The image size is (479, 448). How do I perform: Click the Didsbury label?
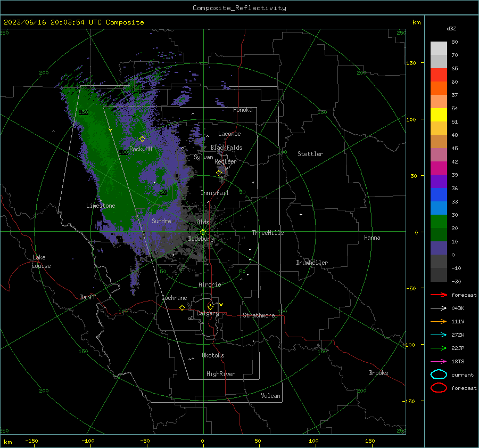point(201,239)
